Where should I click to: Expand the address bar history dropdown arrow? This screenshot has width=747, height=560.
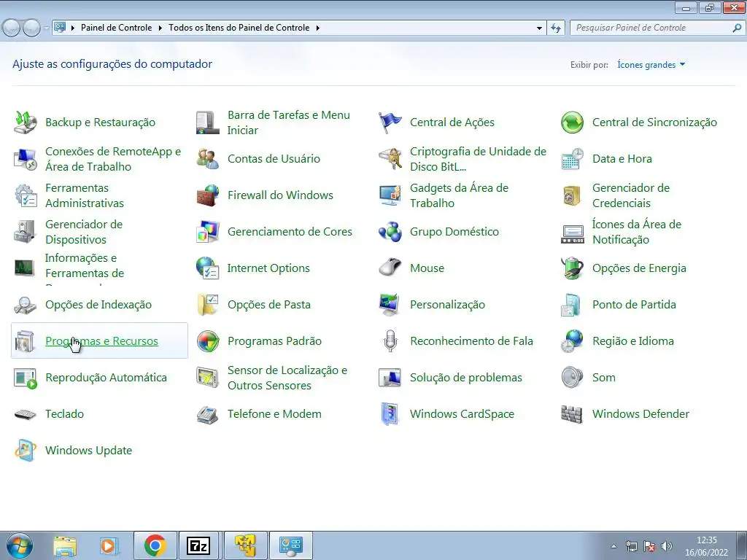(x=539, y=28)
